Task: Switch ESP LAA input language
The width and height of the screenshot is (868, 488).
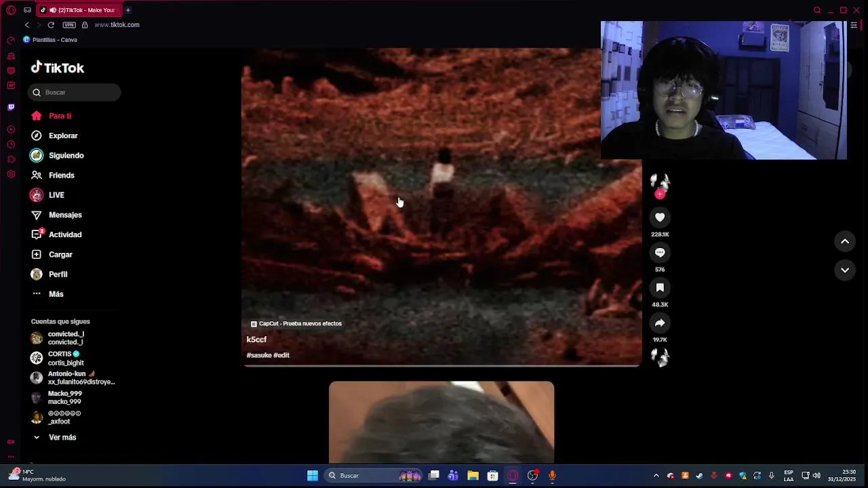Action: click(x=789, y=476)
